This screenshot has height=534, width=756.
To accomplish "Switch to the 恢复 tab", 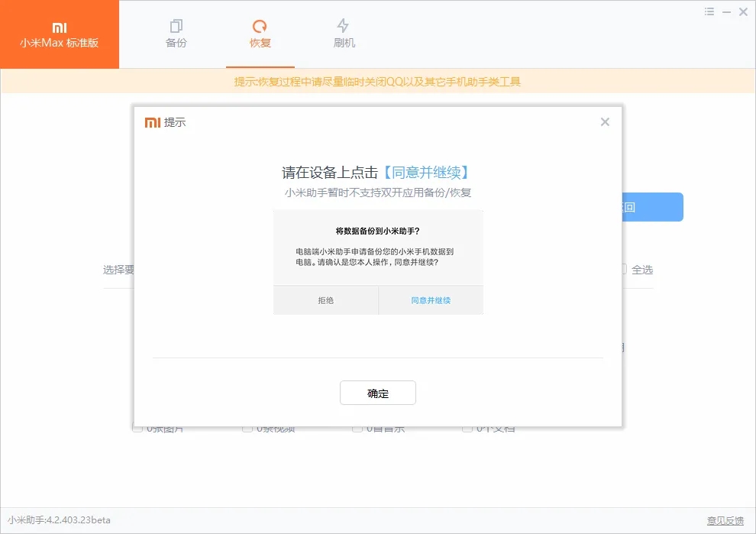I will (x=260, y=34).
